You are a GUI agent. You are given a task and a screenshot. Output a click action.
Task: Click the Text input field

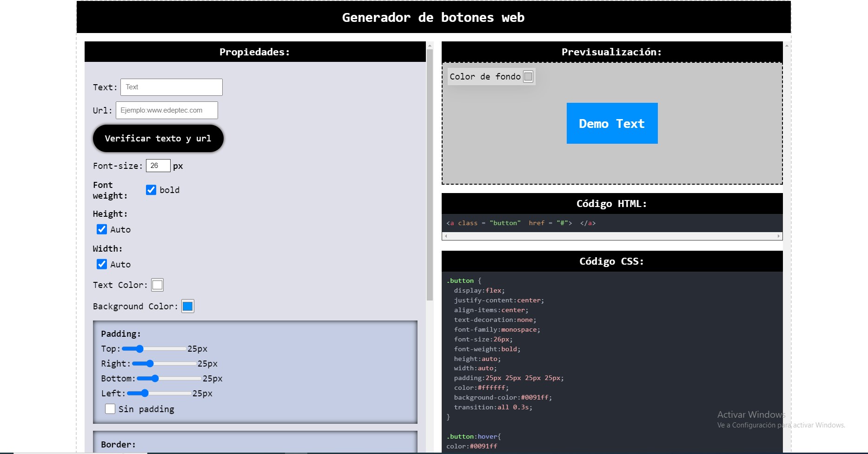click(x=171, y=87)
